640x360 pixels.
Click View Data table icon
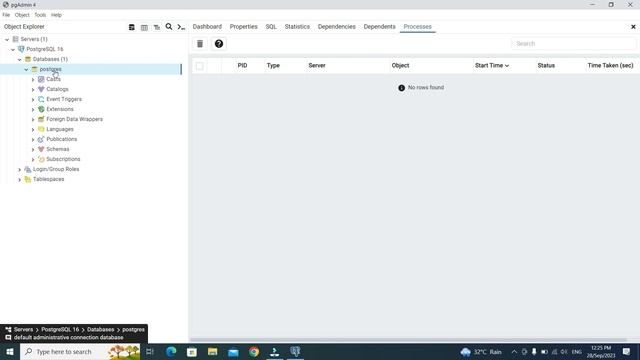[144, 27]
